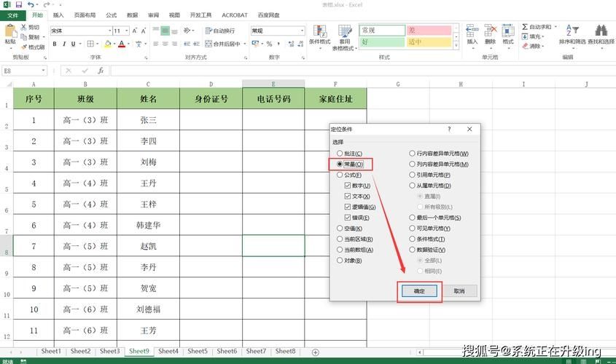Click the Delete cells (删除) icon

click(x=490, y=31)
